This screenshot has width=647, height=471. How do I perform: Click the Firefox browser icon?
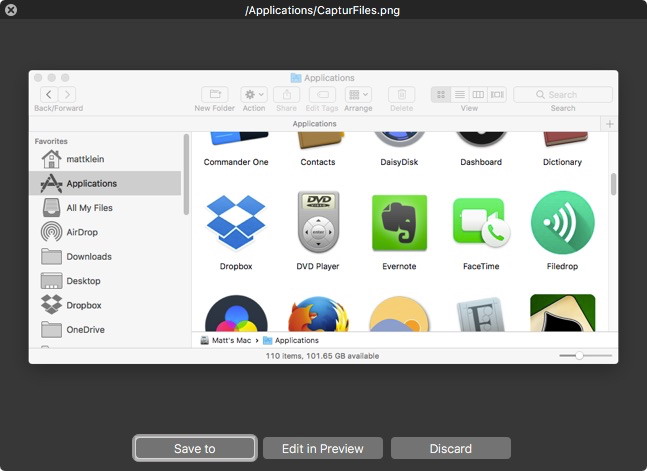tap(318, 315)
